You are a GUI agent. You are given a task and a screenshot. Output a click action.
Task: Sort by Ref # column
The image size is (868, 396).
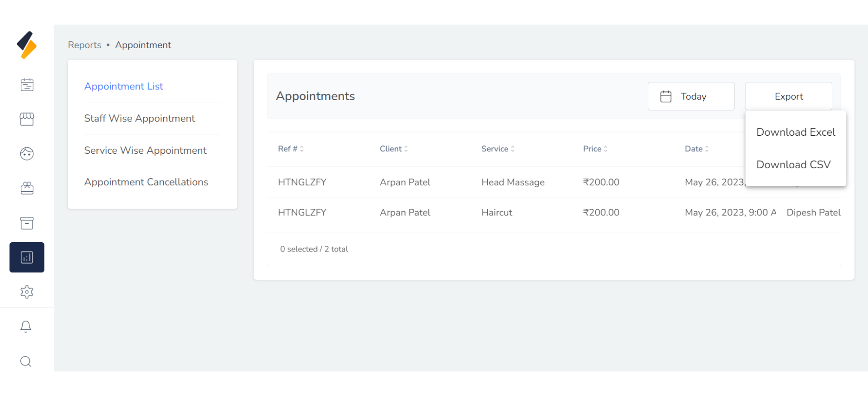pos(291,149)
